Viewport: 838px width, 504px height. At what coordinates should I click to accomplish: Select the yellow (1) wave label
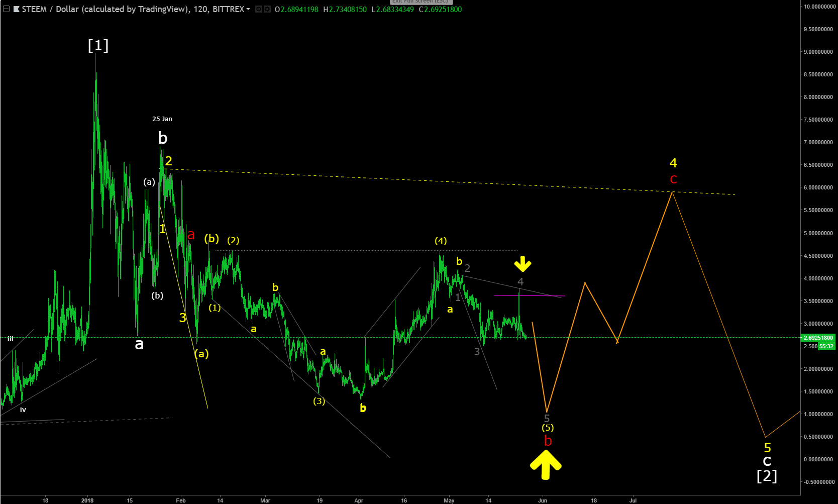click(215, 308)
